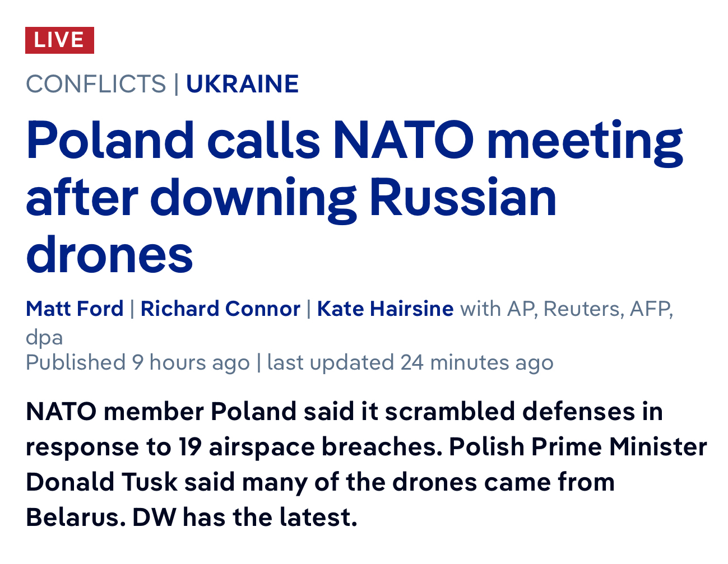Click the red LIVE badge
This screenshot has height=564, width=728.
point(59,40)
